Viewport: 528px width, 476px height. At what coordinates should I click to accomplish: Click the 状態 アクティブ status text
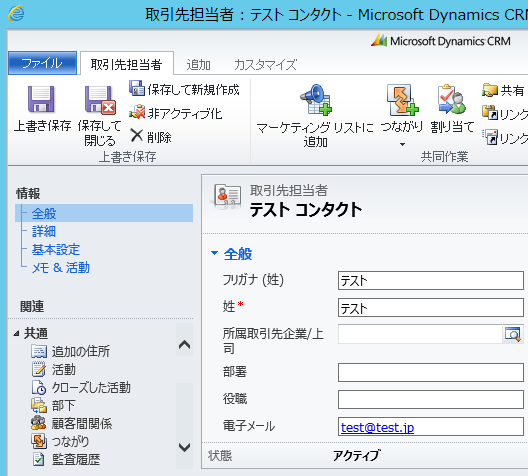[x=356, y=455]
